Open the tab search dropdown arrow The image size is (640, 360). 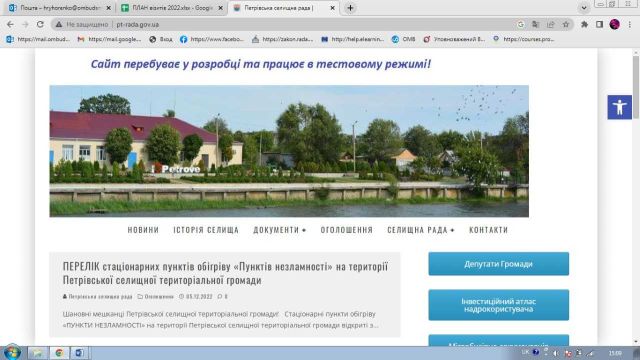point(584,8)
